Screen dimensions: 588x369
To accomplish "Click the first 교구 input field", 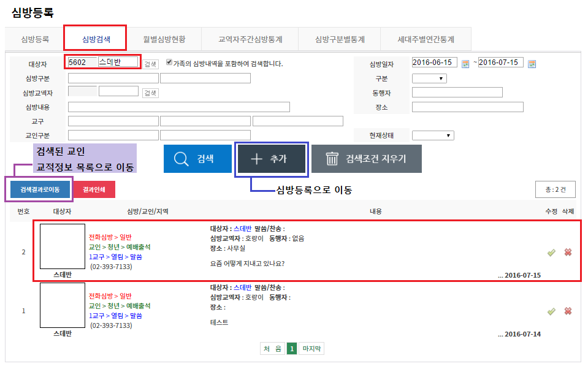I will [x=113, y=121].
